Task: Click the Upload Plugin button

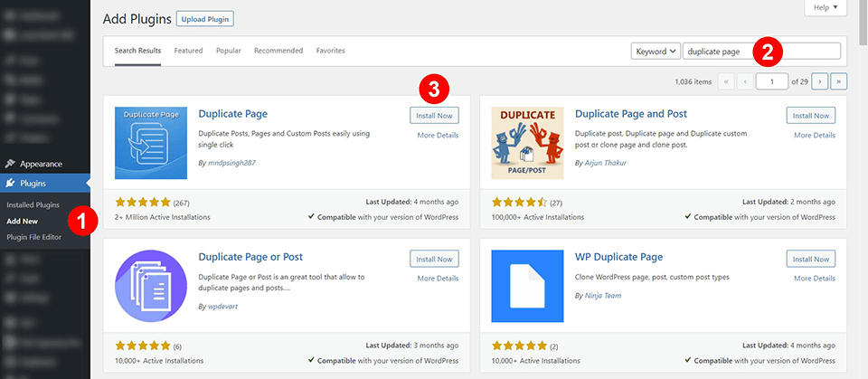Action: [204, 19]
